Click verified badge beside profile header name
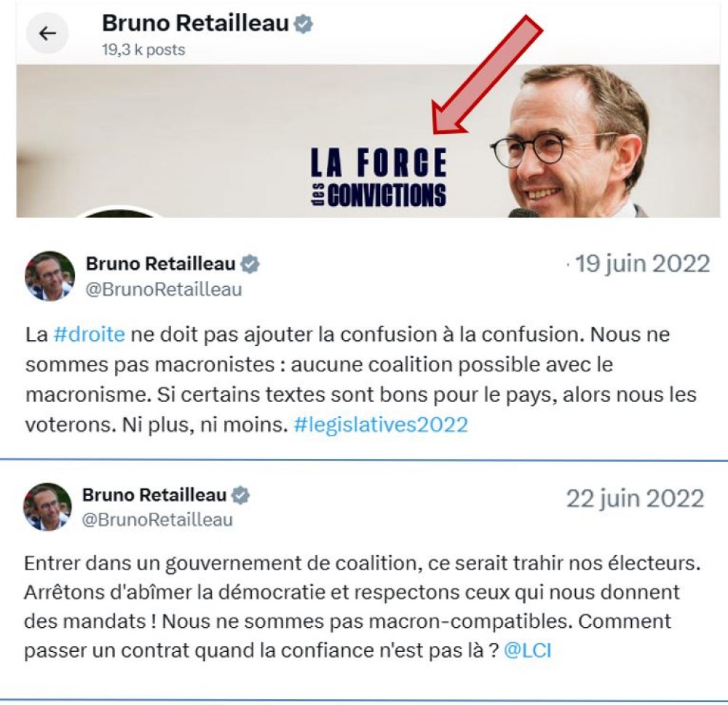Viewport: 728px width, 705px height. pyautogui.click(x=303, y=24)
